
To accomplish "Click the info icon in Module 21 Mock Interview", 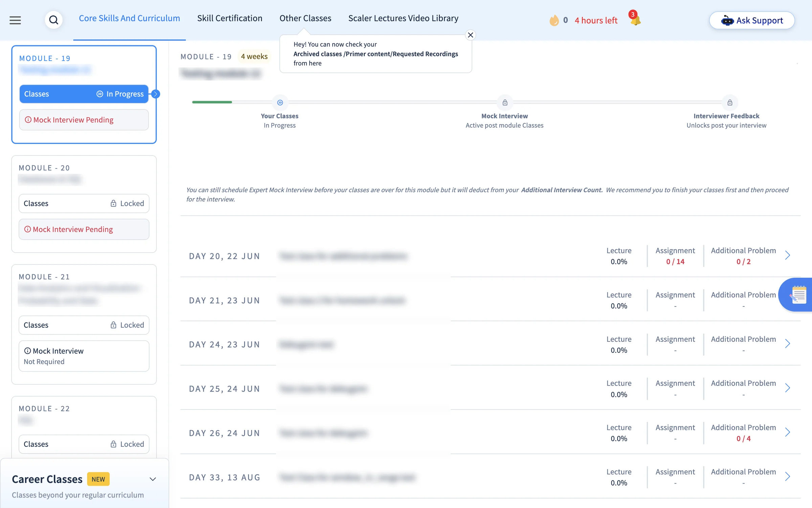I will [27, 351].
